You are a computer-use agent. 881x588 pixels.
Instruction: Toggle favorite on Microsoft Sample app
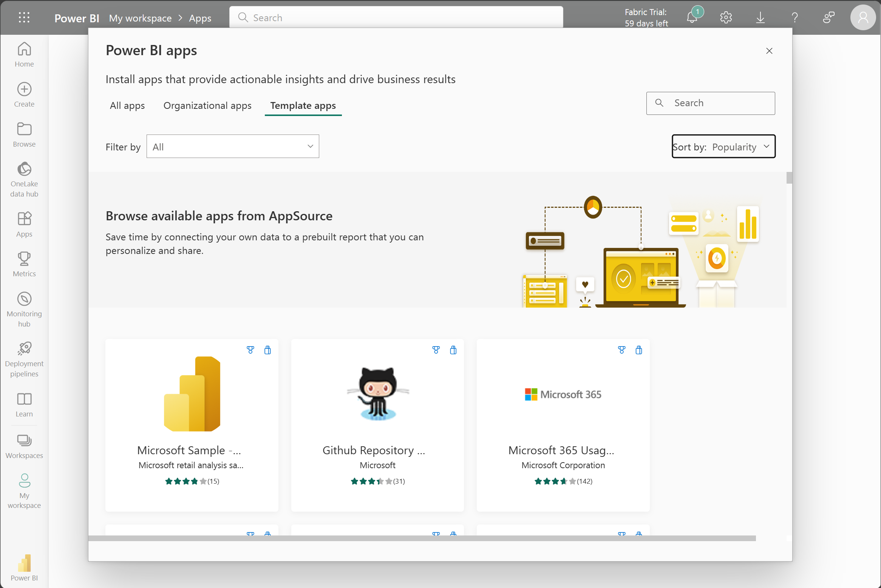[x=250, y=350]
